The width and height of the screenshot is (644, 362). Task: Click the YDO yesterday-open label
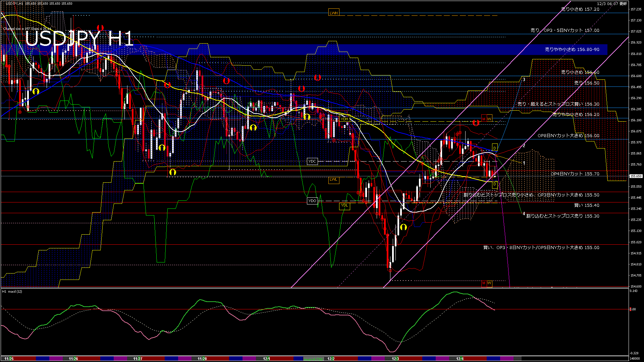(312, 200)
